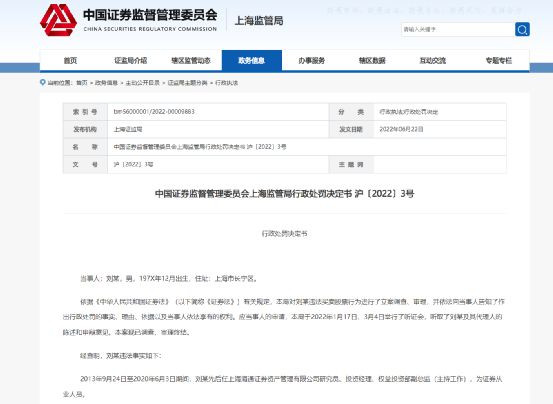
Task: Click the 中国证券监督管理委员会 site title
Action: tap(150, 15)
